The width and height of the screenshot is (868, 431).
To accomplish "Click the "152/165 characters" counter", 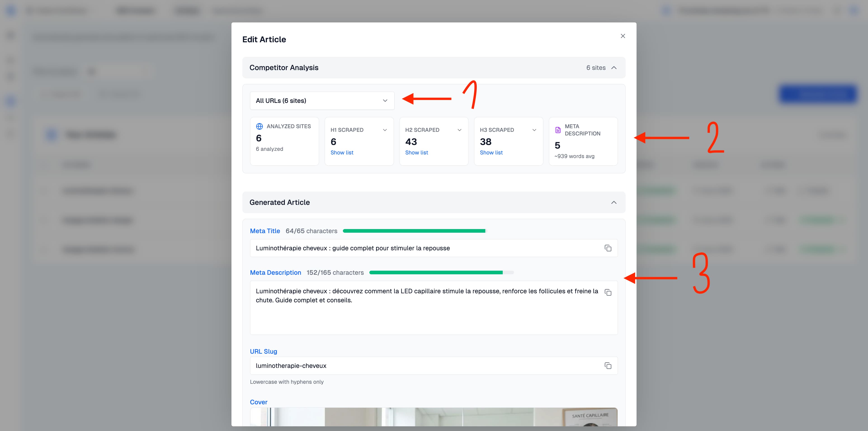I will tap(335, 273).
